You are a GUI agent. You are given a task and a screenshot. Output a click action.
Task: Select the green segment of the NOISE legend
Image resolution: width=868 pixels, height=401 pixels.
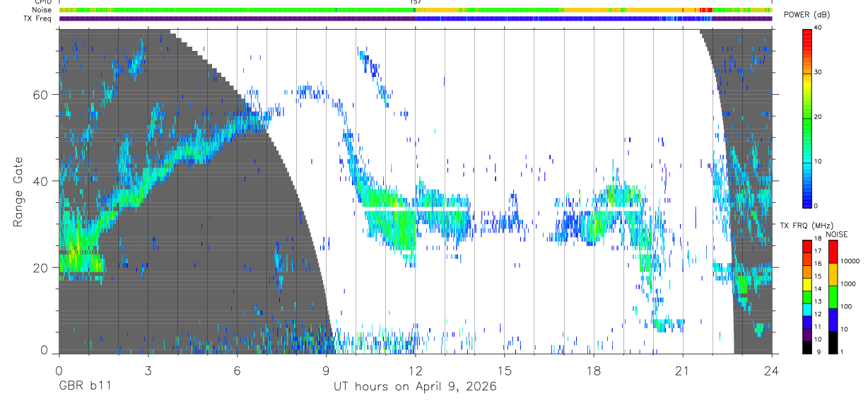pos(833,296)
